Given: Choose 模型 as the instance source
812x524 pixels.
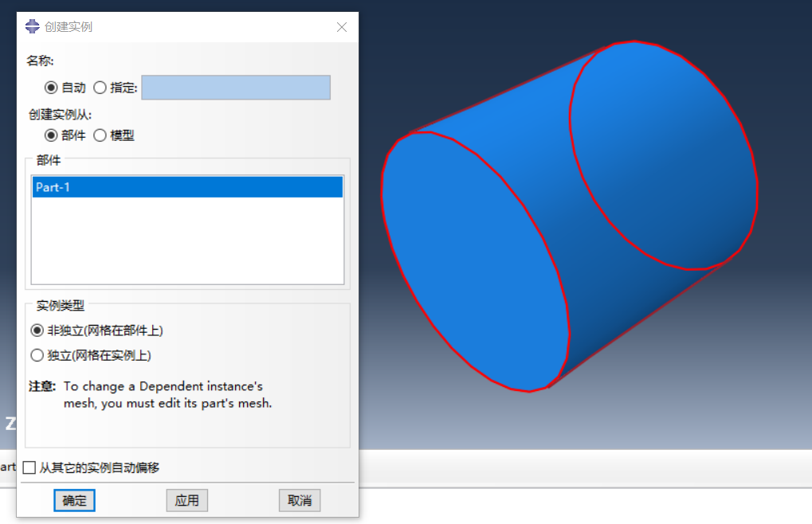Looking at the screenshot, I should point(100,135).
